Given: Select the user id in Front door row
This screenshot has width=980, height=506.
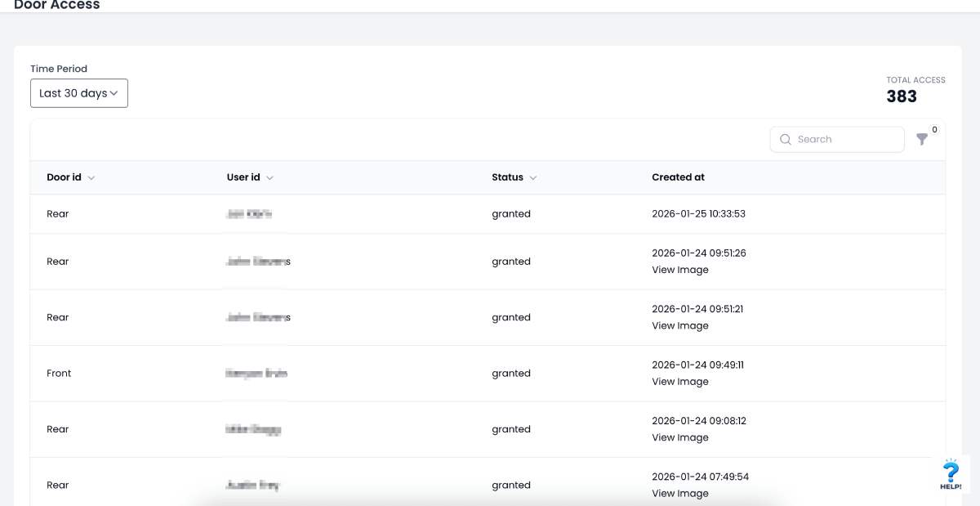Looking at the screenshot, I should point(256,374).
